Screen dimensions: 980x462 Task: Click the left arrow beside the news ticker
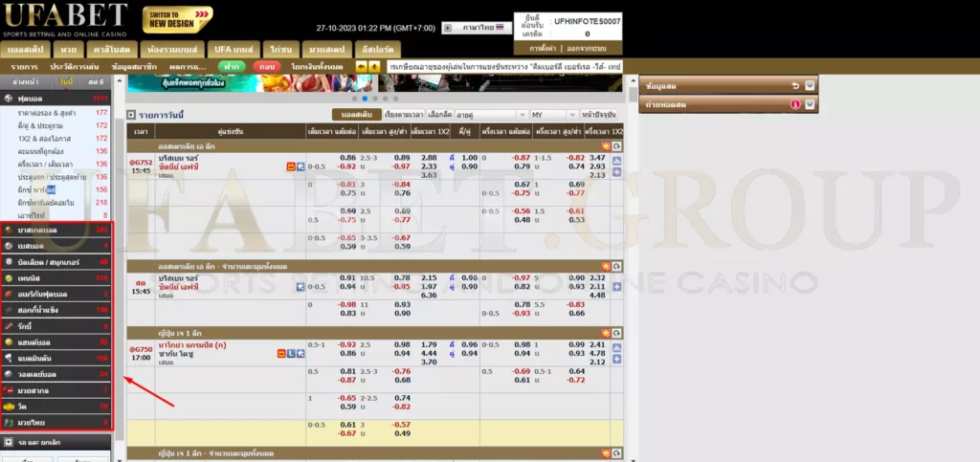click(x=361, y=66)
